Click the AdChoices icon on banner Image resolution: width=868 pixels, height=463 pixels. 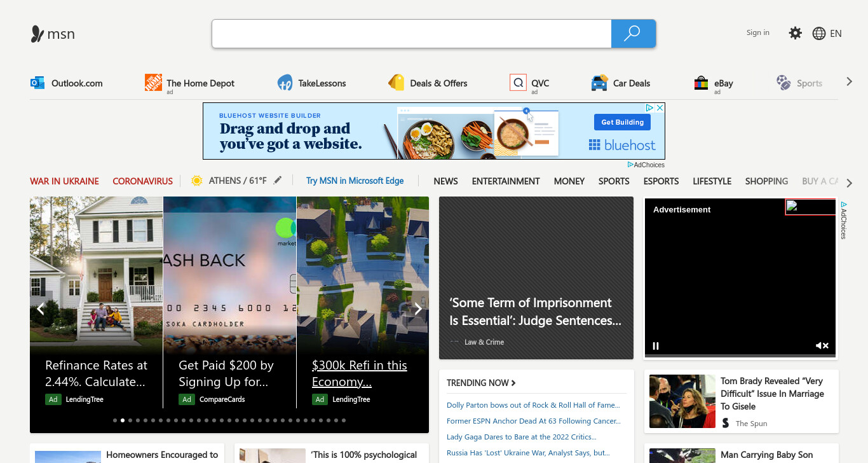click(x=651, y=108)
